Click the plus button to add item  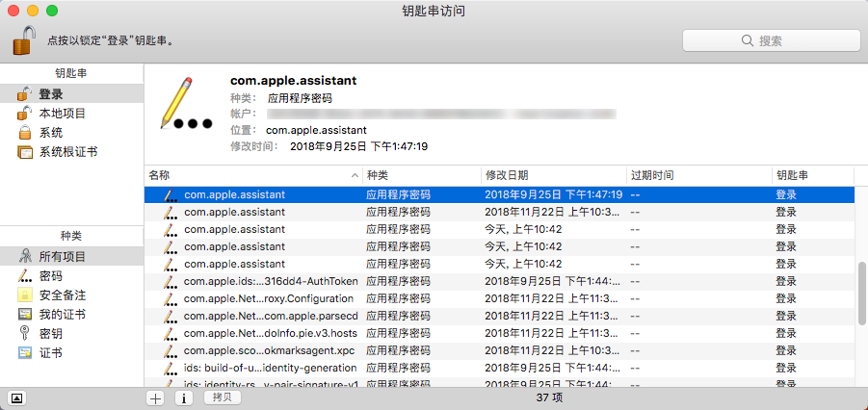click(x=155, y=397)
